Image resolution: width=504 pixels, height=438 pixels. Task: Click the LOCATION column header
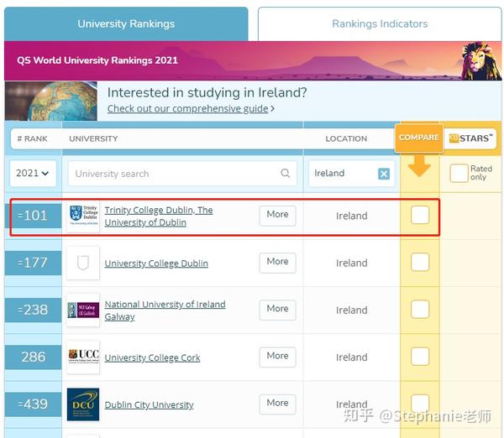point(346,138)
